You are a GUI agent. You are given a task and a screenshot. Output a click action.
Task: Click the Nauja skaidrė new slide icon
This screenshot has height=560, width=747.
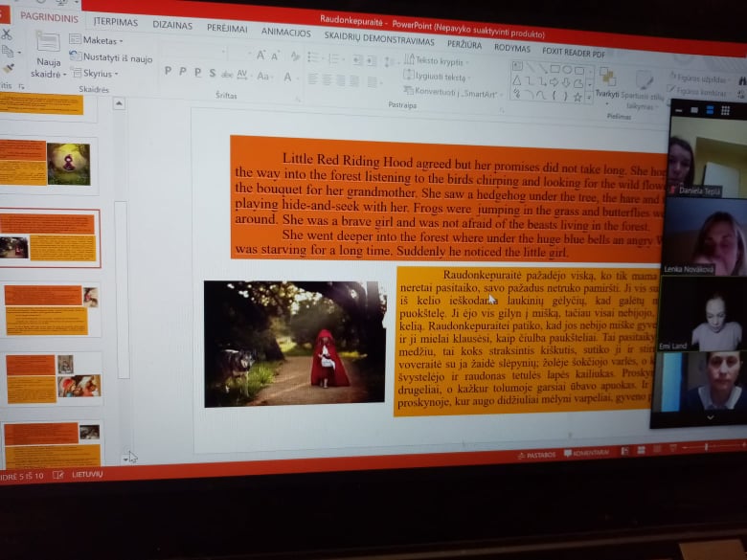point(48,43)
